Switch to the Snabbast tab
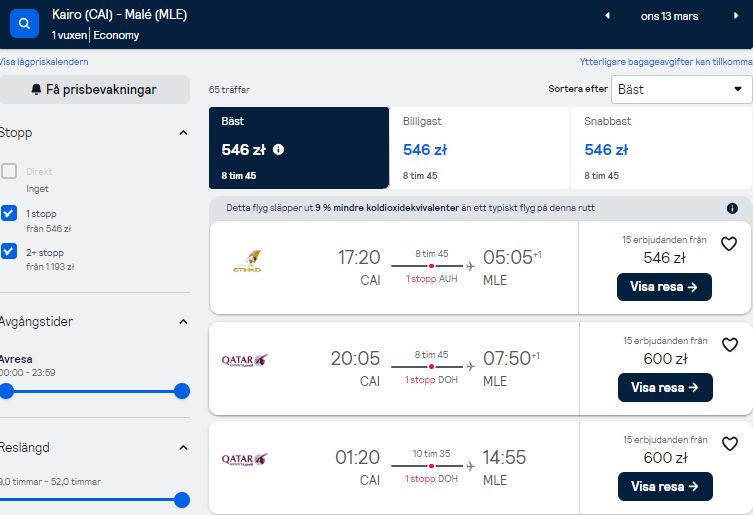Screen dimensions: 753x515 tap(661, 148)
